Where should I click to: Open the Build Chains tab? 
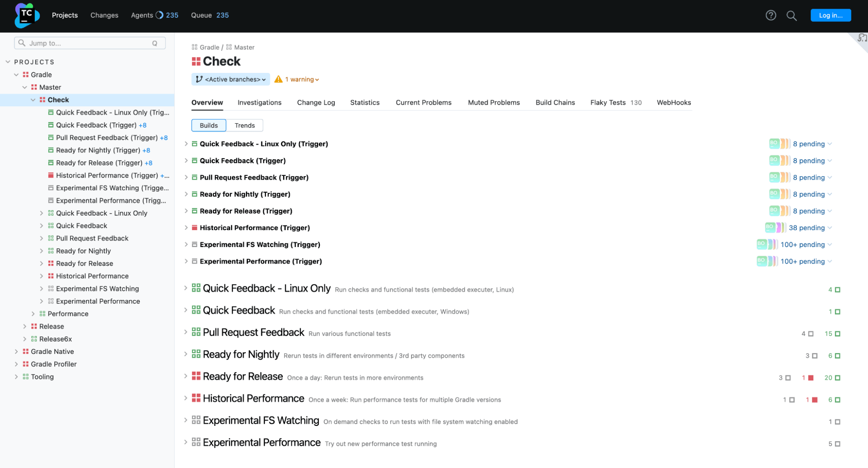[x=555, y=102]
